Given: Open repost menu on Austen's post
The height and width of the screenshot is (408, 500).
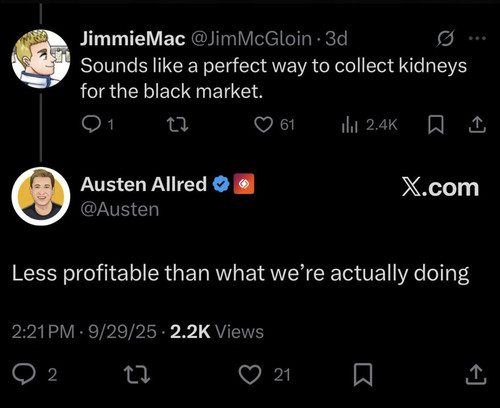Looking at the screenshot, I should pyautogui.click(x=137, y=375).
